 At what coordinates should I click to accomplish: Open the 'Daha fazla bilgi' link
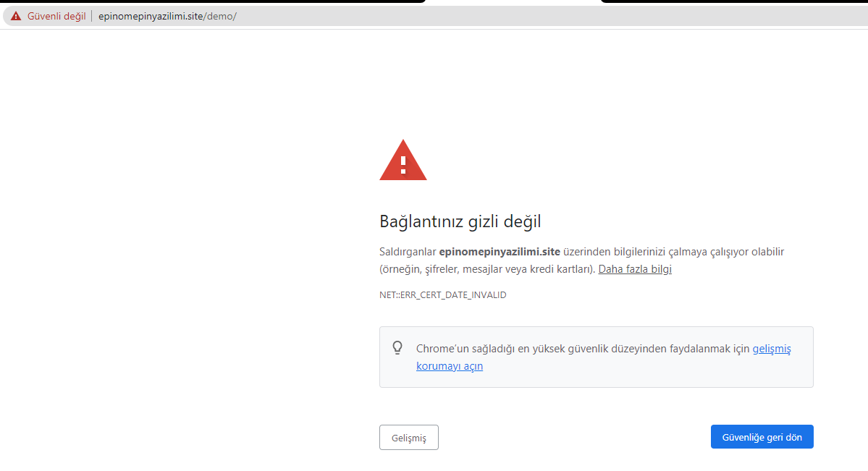635,269
